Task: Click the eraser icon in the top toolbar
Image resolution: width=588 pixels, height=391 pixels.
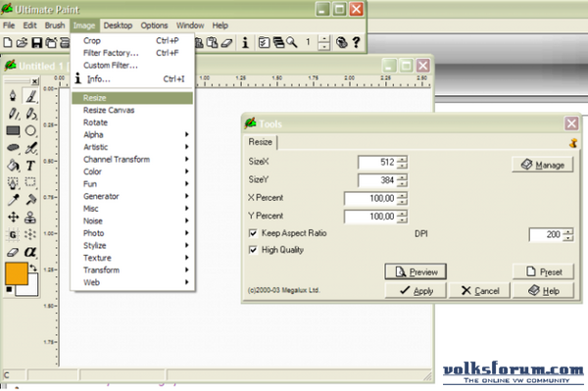Action: pos(227,43)
